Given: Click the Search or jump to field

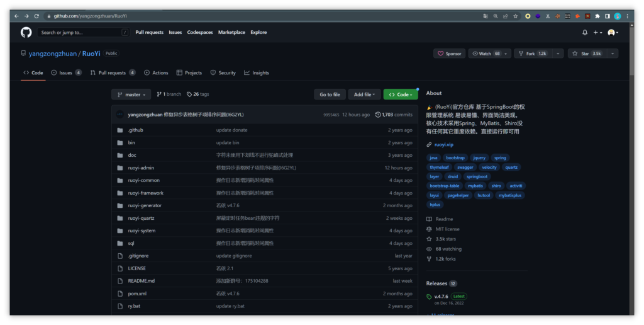Looking at the screenshot, I should (x=84, y=33).
